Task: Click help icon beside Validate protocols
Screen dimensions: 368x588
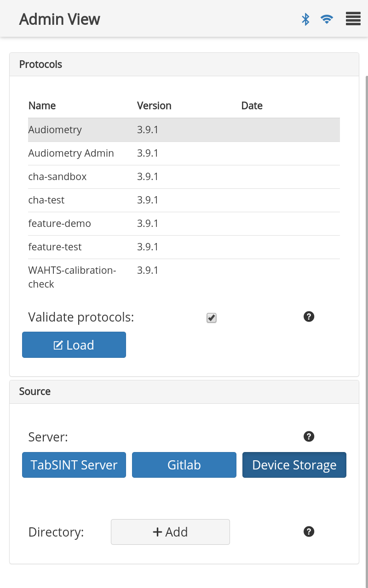Action: tap(309, 317)
